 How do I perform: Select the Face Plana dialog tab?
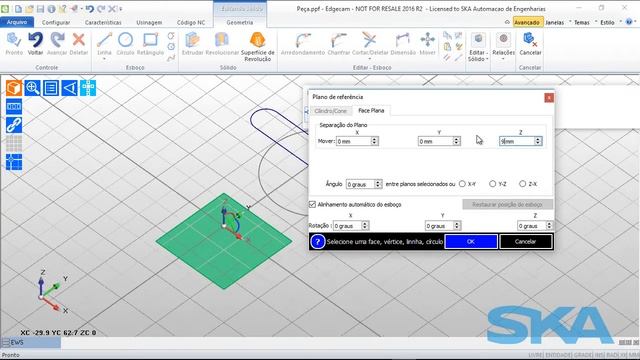(x=371, y=111)
